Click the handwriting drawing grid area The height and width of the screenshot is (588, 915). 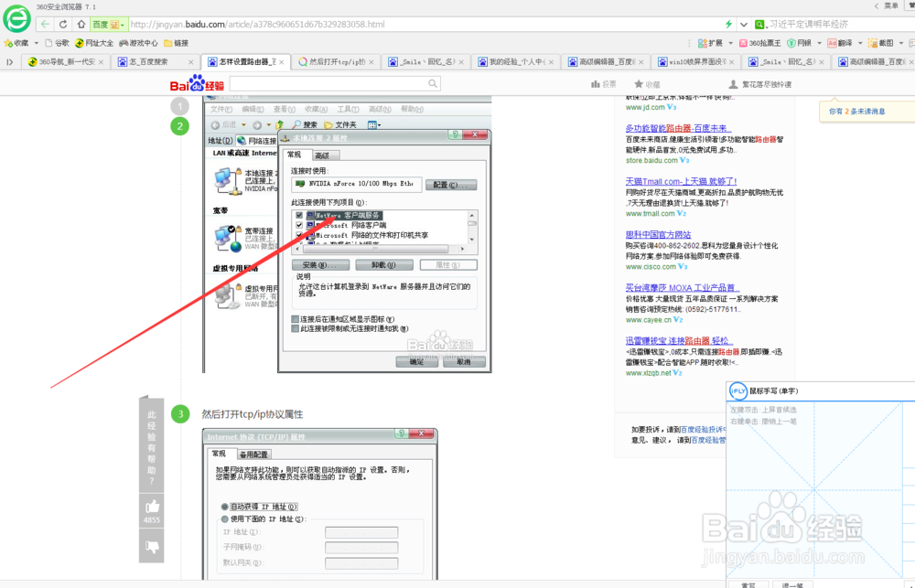[813, 490]
